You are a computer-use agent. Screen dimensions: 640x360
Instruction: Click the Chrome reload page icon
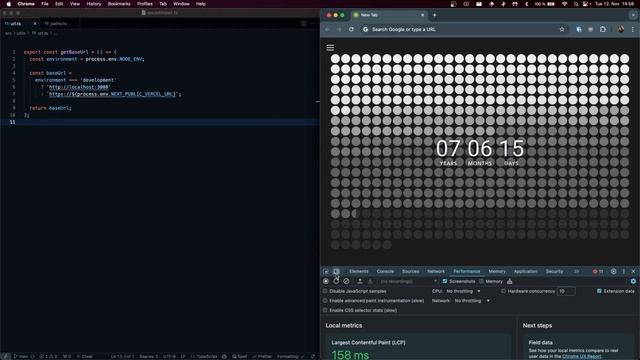[x=351, y=29]
